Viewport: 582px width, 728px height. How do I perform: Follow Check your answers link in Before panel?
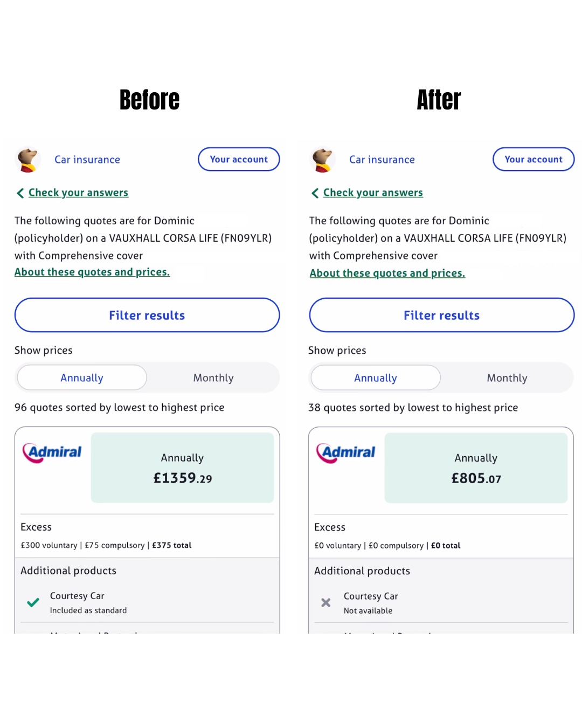click(x=78, y=193)
